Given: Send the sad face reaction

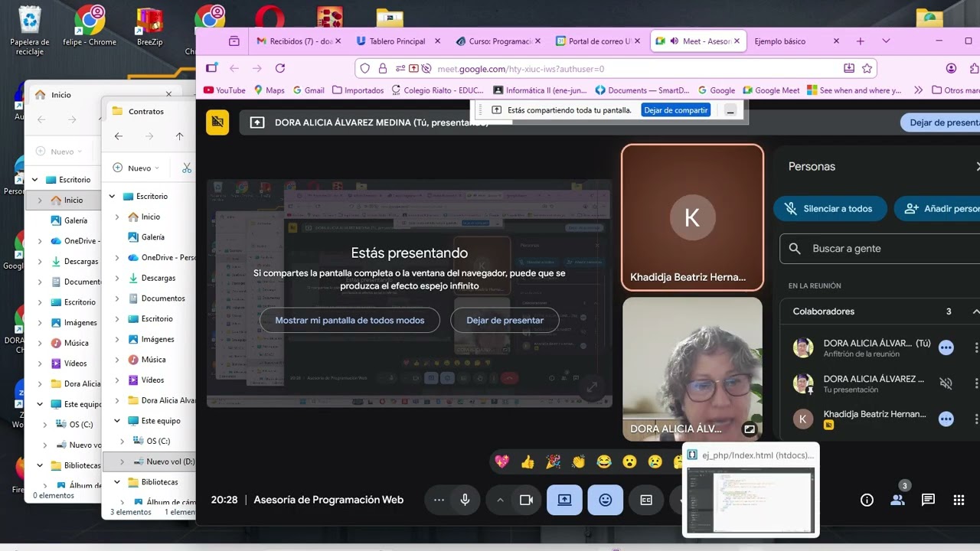Looking at the screenshot, I should click(655, 461).
